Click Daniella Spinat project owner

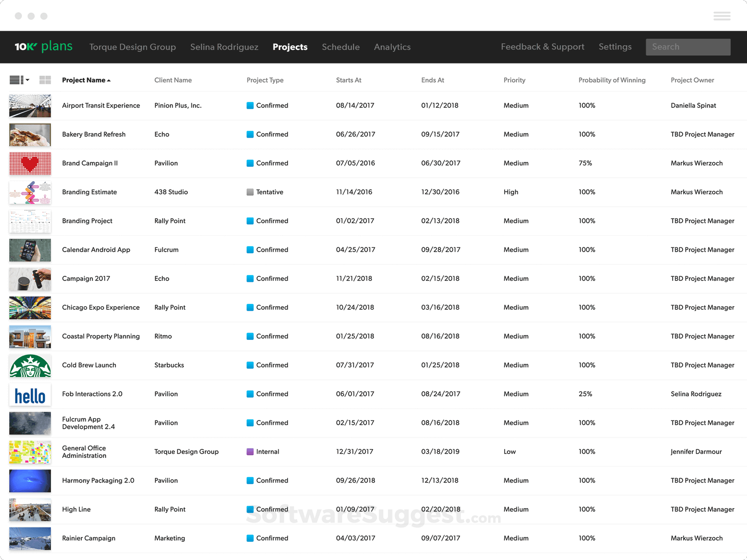click(x=693, y=105)
